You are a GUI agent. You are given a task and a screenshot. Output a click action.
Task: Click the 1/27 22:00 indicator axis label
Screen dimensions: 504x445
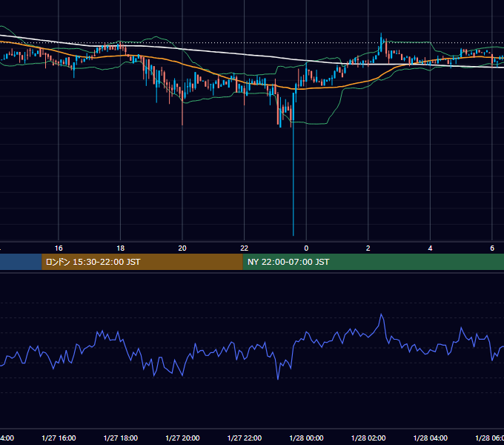tap(245, 438)
